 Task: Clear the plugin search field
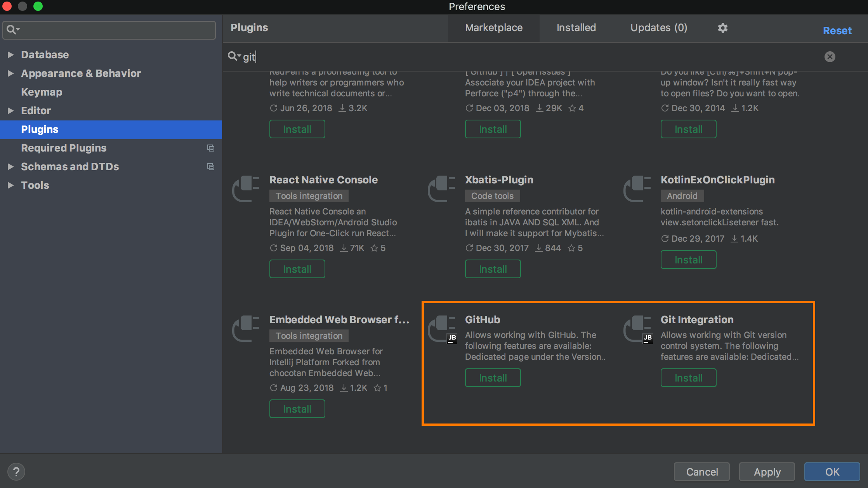[x=830, y=57]
